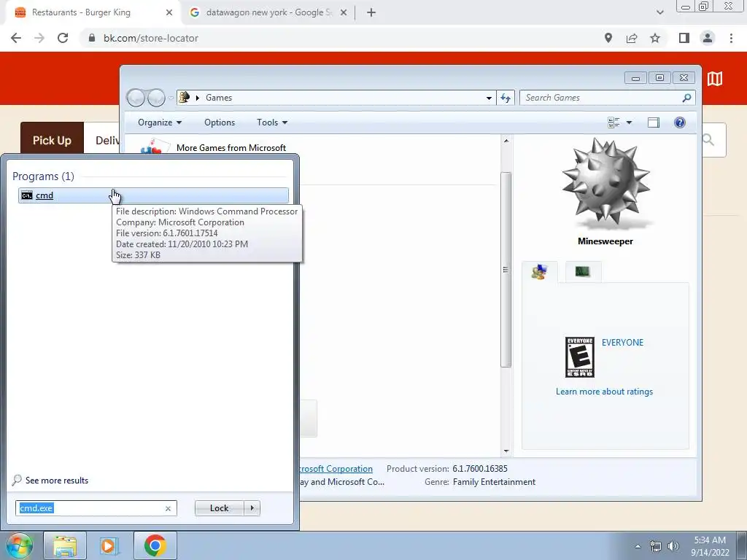Screen dimensions: 747x560
Task: Clear the Start menu search box
Action: [x=168, y=508]
